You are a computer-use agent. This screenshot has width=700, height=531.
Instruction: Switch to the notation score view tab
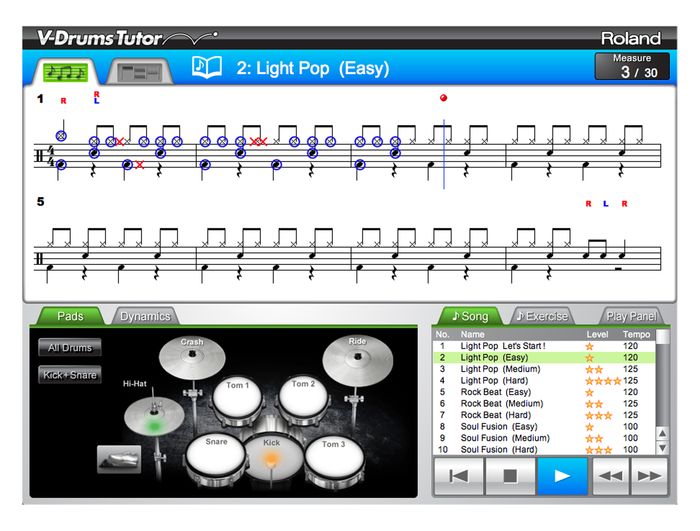(65, 72)
